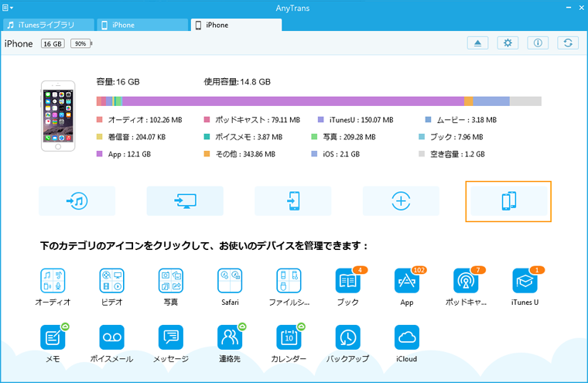Click the オーディオ legend color swatch
This screenshot has width=588, height=383.
[99, 120]
